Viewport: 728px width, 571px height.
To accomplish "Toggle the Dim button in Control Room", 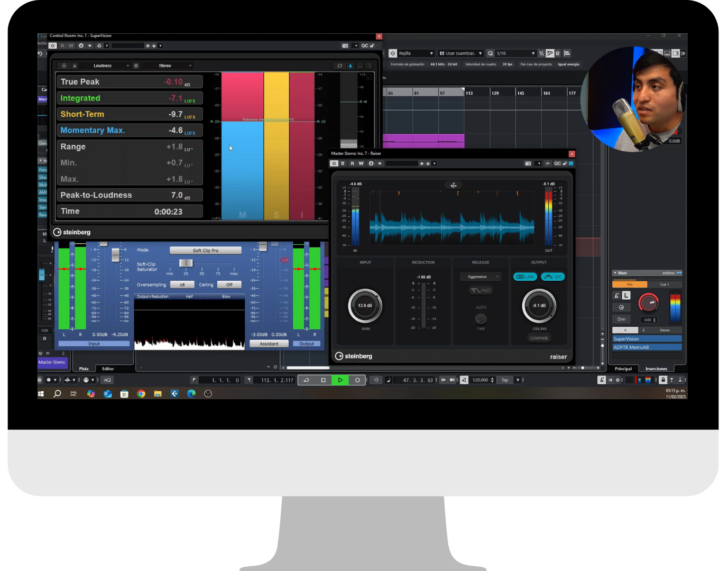I will pos(621,319).
